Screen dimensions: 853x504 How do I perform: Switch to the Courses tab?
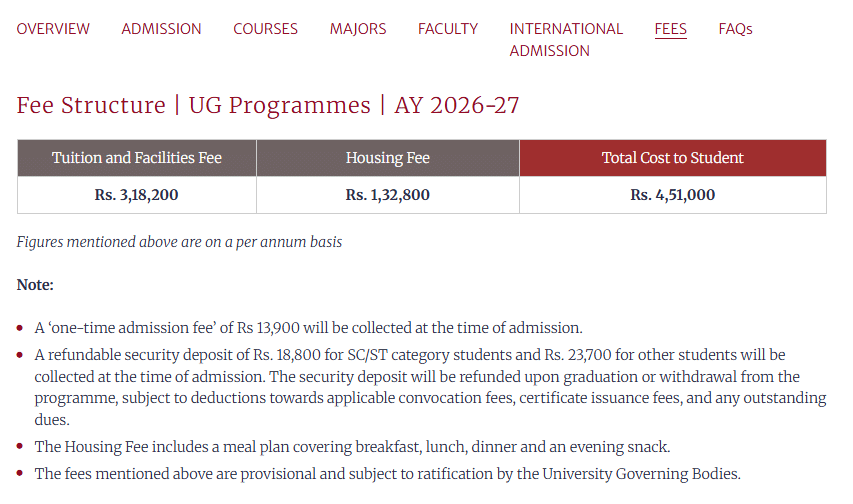click(265, 29)
